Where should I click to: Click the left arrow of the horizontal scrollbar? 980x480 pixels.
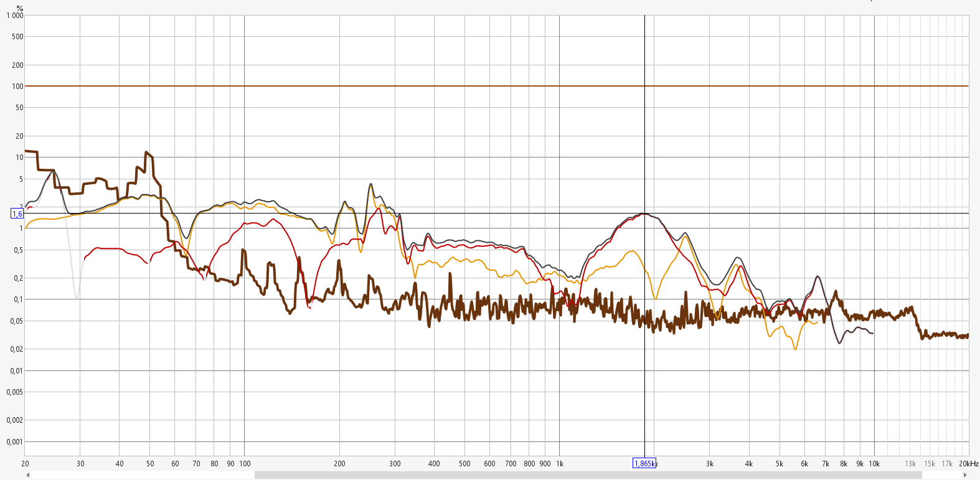click(27, 475)
